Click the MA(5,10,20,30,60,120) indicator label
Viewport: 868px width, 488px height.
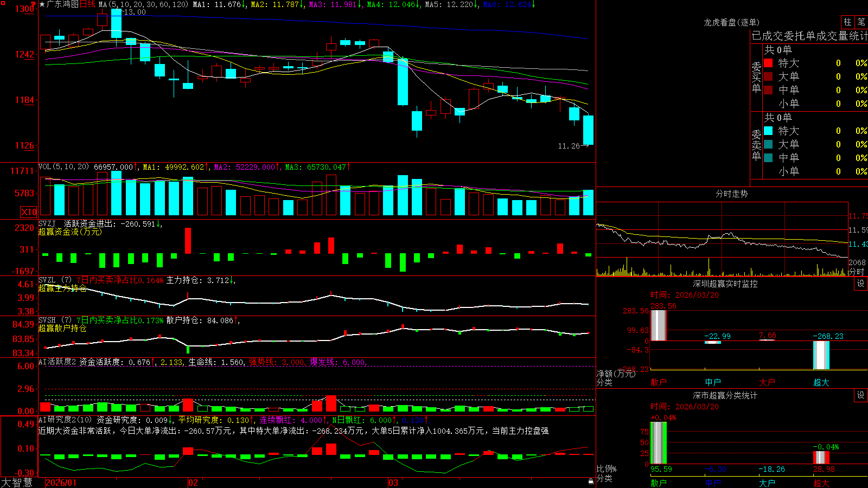pyautogui.click(x=143, y=4)
